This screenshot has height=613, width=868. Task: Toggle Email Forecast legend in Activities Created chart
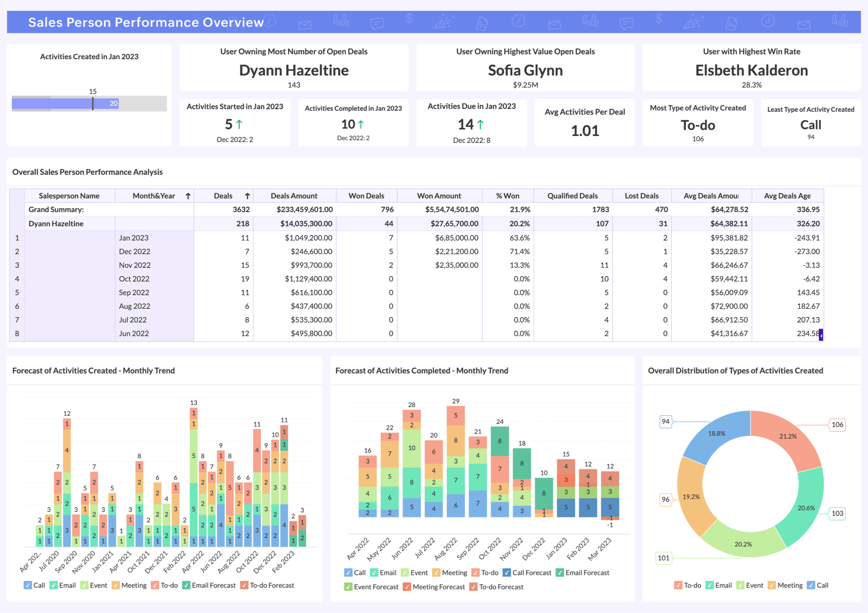tap(209, 585)
